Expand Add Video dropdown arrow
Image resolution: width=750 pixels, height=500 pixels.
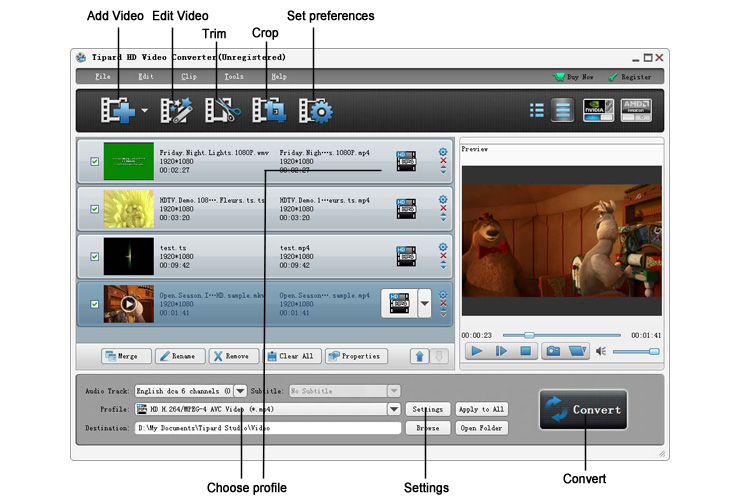coord(144,111)
